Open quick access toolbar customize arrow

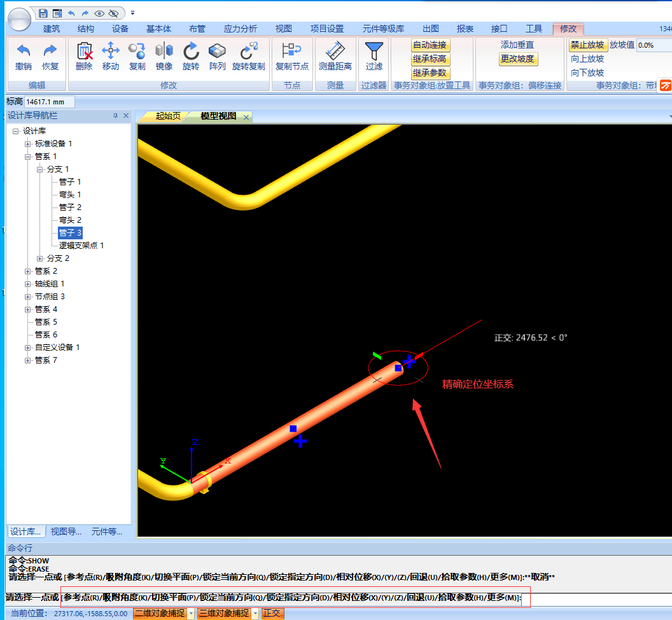[x=132, y=13]
